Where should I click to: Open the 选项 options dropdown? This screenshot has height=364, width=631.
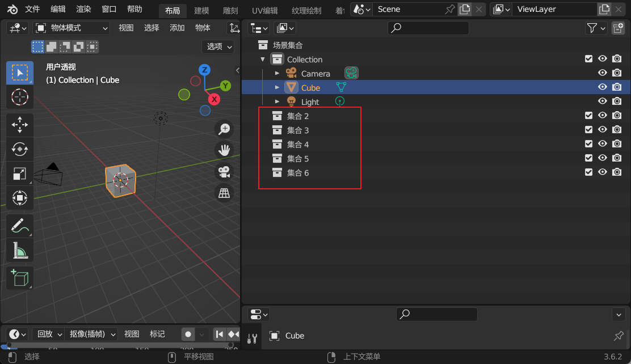218,46
